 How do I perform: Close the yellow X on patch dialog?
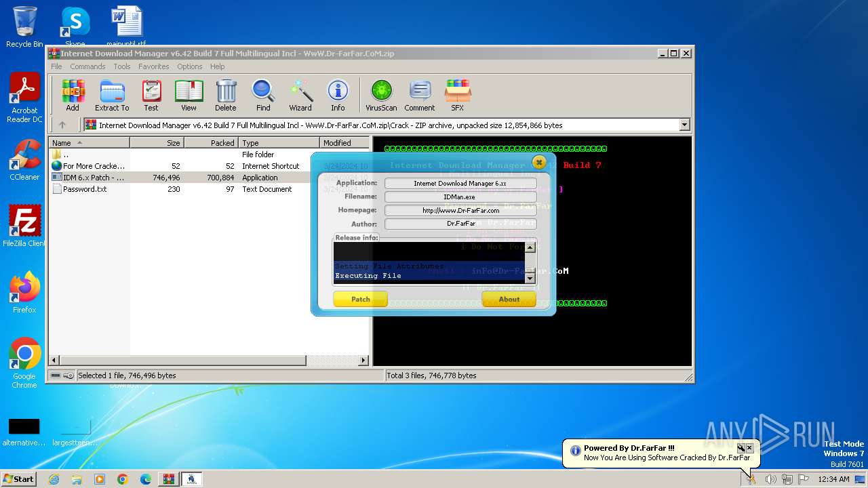pos(539,162)
